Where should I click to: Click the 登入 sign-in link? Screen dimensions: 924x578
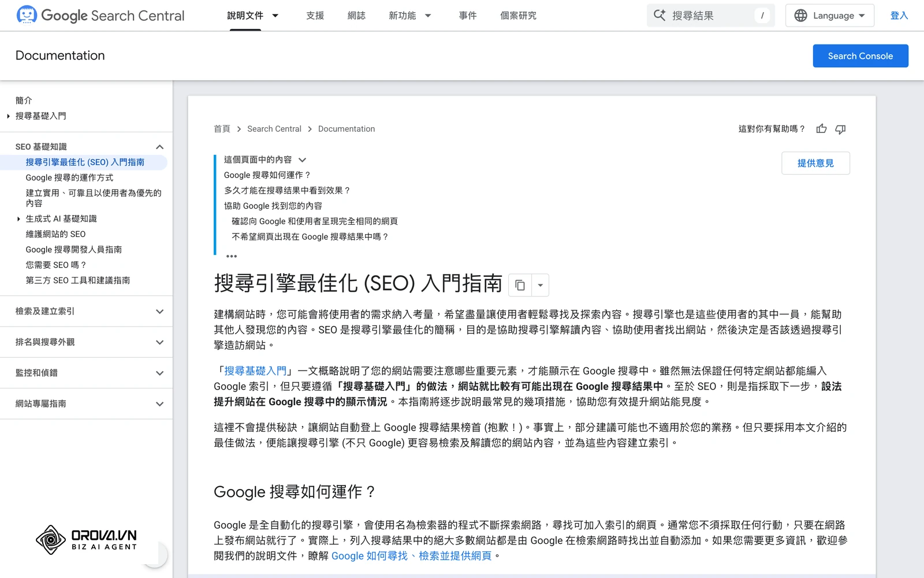(x=899, y=16)
